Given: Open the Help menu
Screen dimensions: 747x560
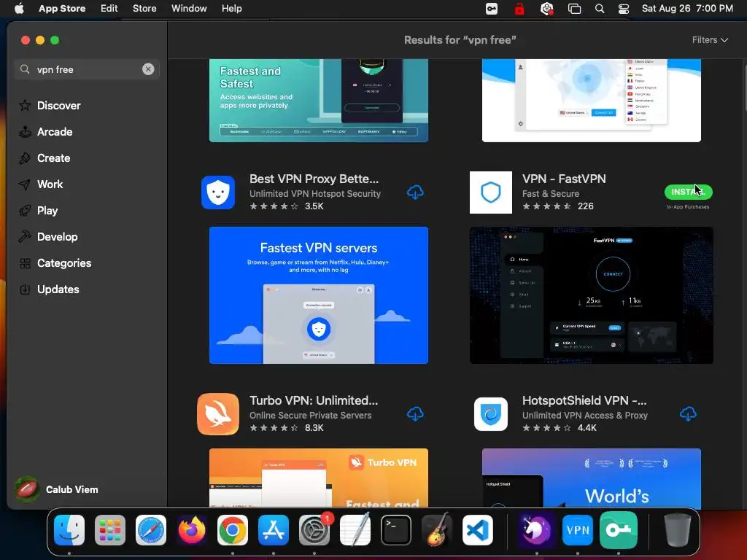Looking at the screenshot, I should (231, 9).
